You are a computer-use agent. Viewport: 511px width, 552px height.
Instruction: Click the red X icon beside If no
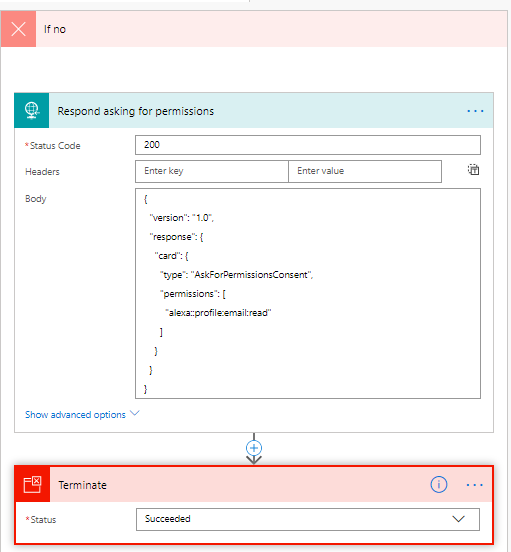[18, 29]
